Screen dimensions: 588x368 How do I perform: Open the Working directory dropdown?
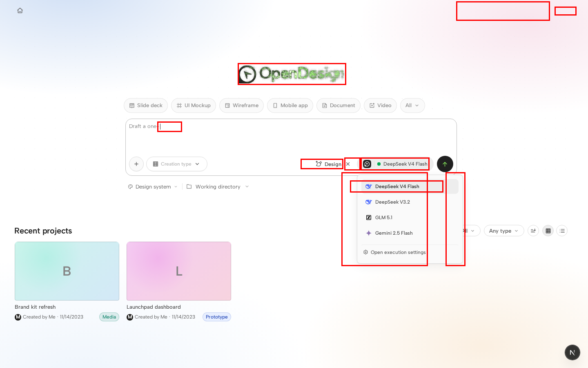[218, 187]
